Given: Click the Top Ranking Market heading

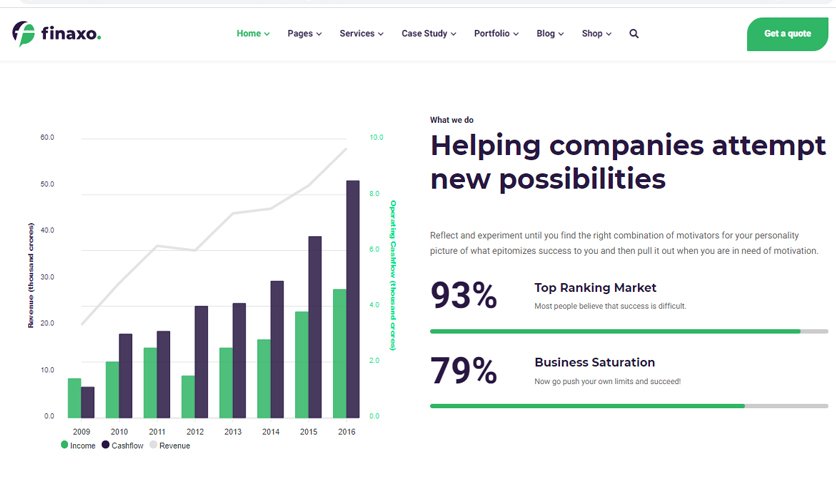Looking at the screenshot, I should tap(595, 288).
